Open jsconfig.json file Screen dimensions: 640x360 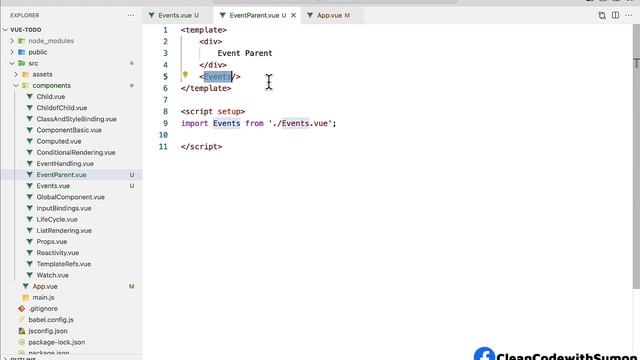(x=48, y=331)
